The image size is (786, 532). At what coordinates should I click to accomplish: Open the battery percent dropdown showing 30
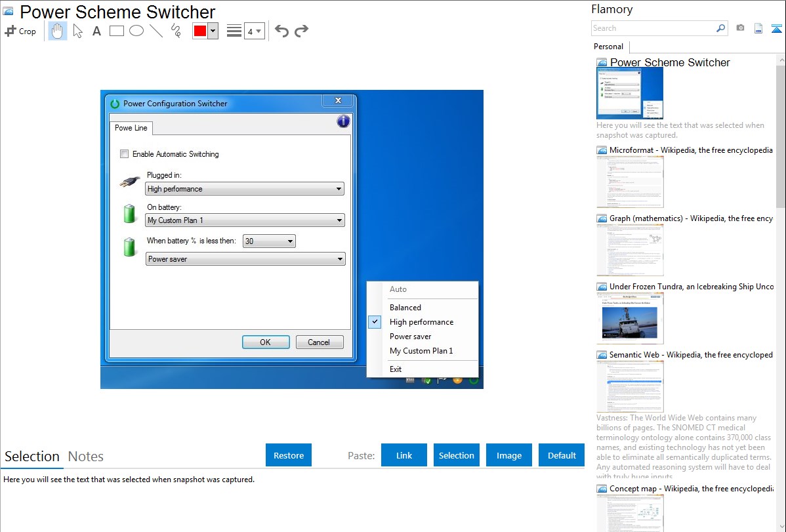click(x=269, y=241)
